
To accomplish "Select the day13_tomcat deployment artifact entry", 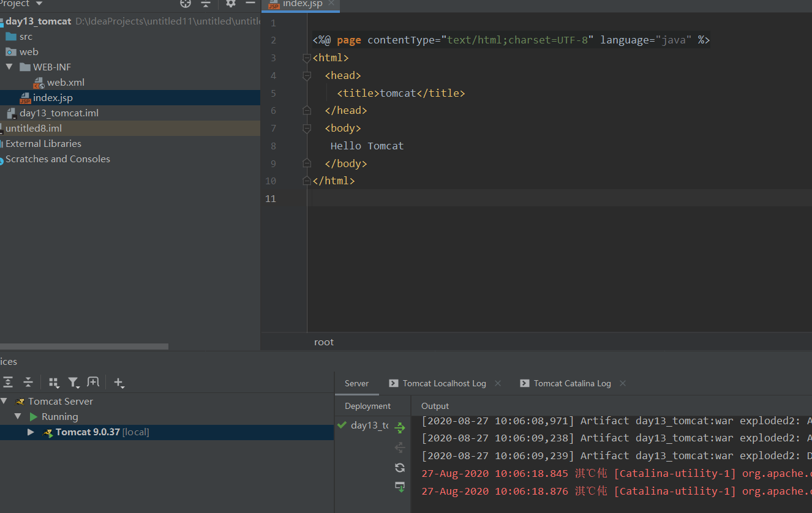I will coord(369,425).
